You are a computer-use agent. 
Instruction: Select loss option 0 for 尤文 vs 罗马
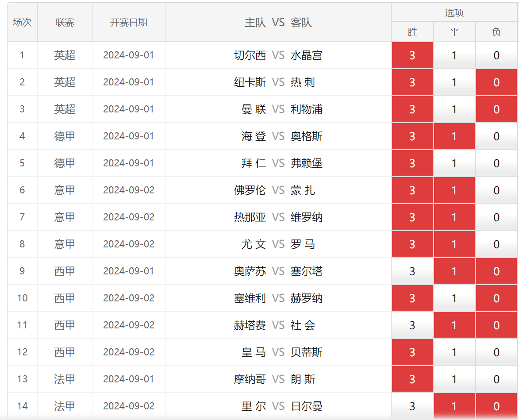pos(496,244)
